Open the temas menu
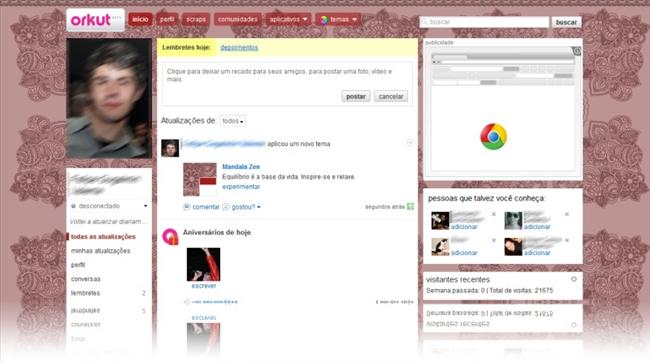This screenshot has width=650, height=362. [x=338, y=19]
